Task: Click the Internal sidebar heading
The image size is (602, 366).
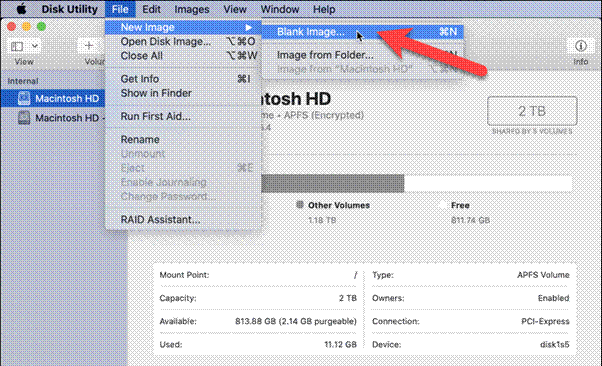Action: point(23,81)
